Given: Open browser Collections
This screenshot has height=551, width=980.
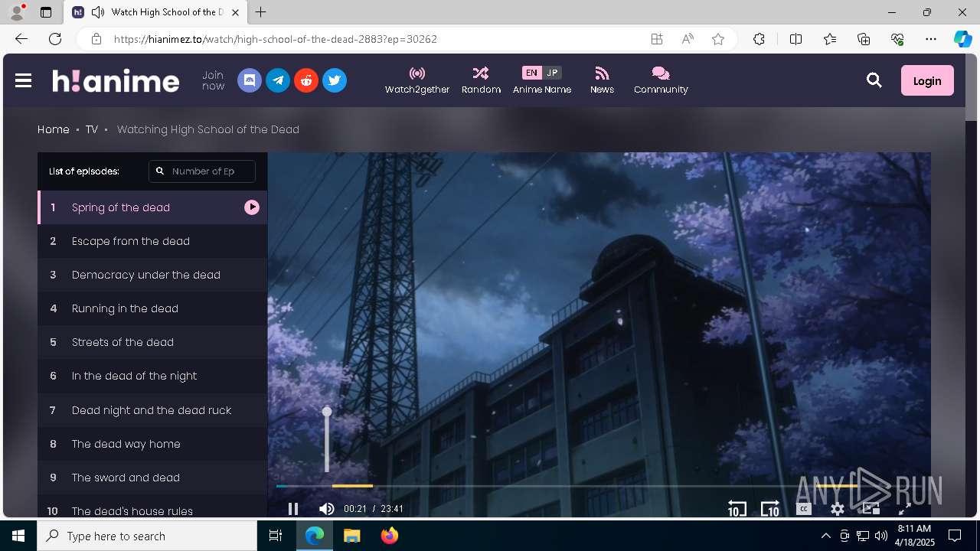Looking at the screenshot, I should point(864,39).
